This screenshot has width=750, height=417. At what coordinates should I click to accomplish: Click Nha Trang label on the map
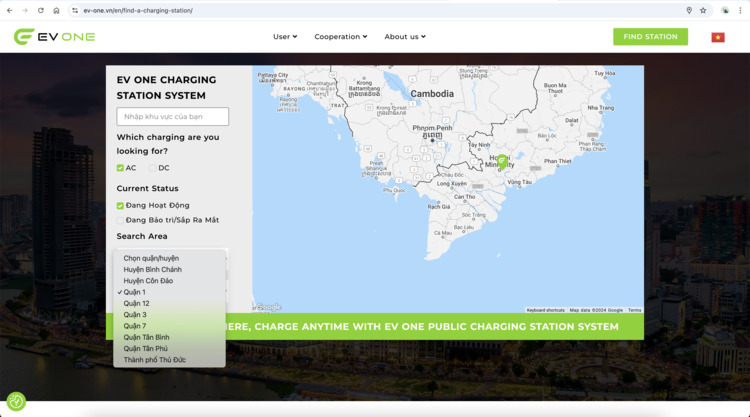pyautogui.click(x=600, y=108)
